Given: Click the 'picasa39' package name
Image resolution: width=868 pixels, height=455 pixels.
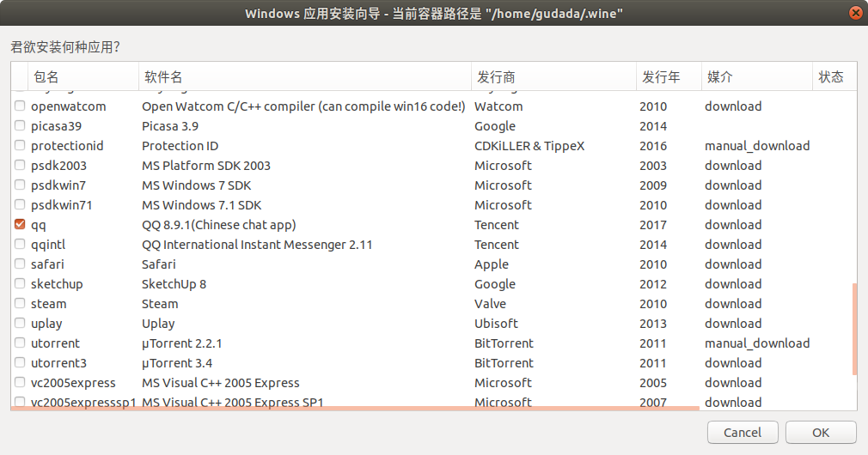Looking at the screenshot, I should tap(56, 126).
